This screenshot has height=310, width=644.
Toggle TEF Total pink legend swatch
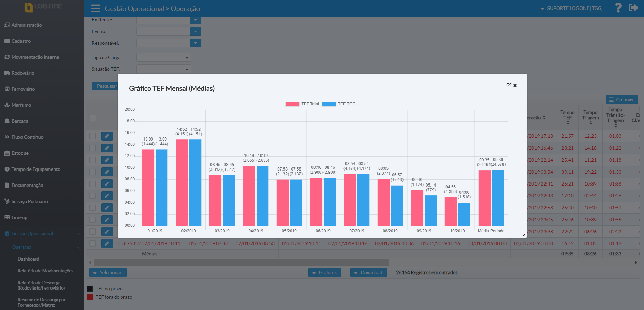point(292,104)
